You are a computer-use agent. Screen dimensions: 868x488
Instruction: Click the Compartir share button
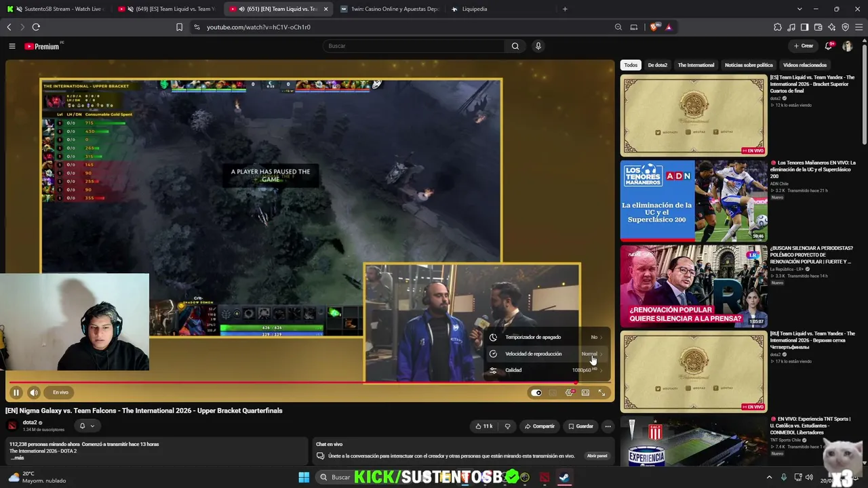point(539,426)
